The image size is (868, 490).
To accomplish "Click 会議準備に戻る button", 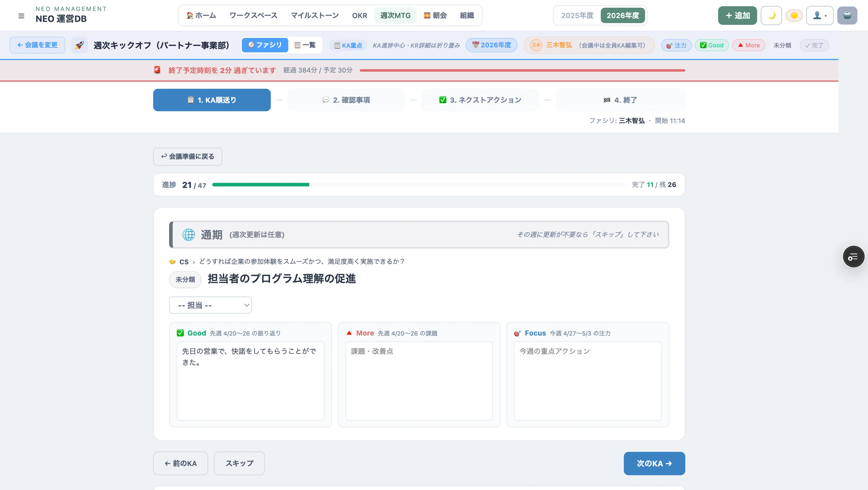I will click(x=188, y=157).
